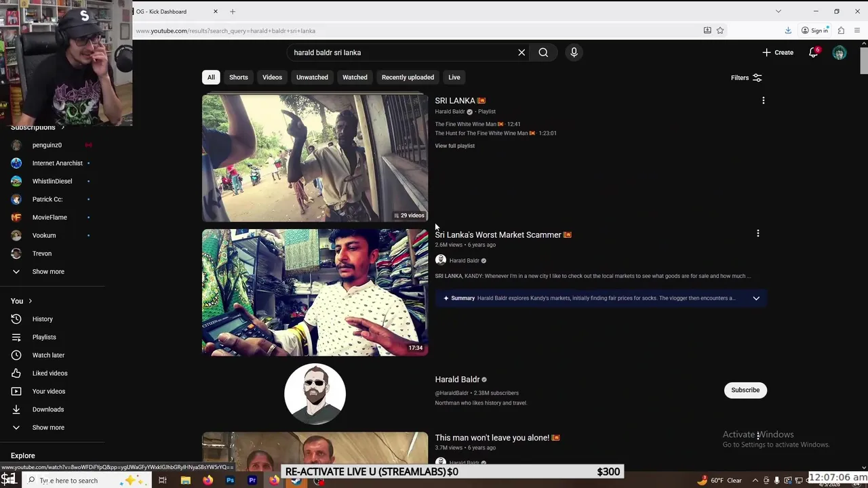
Task: Click the install-app icon in the address bar
Action: click(707, 30)
